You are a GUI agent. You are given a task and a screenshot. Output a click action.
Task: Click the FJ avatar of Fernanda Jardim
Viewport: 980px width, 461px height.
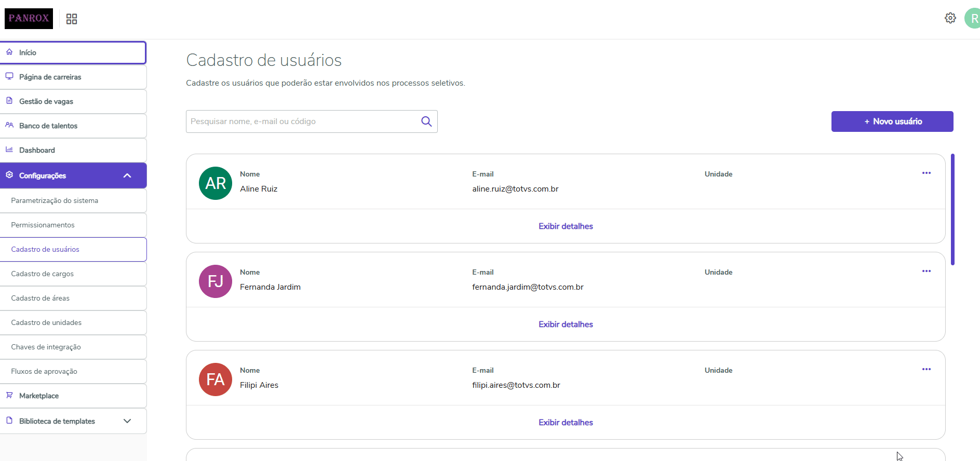tap(216, 281)
